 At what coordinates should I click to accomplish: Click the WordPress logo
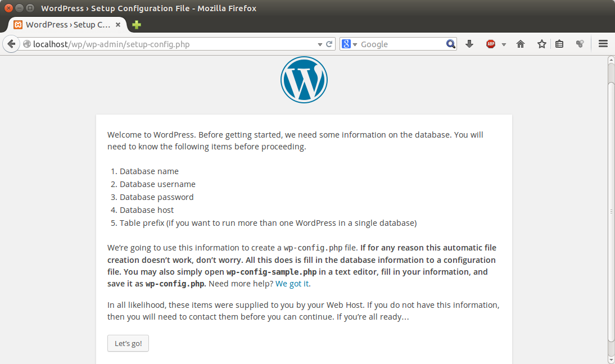304,80
